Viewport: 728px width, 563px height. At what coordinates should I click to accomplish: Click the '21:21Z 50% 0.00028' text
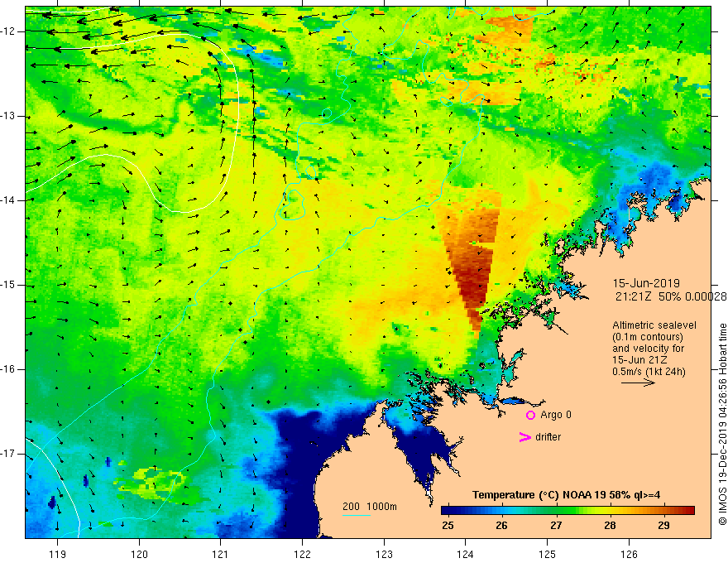click(671, 296)
